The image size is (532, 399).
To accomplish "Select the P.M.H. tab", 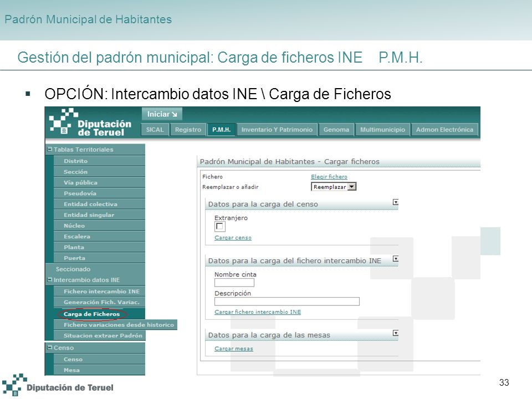I will coord(221,130).
